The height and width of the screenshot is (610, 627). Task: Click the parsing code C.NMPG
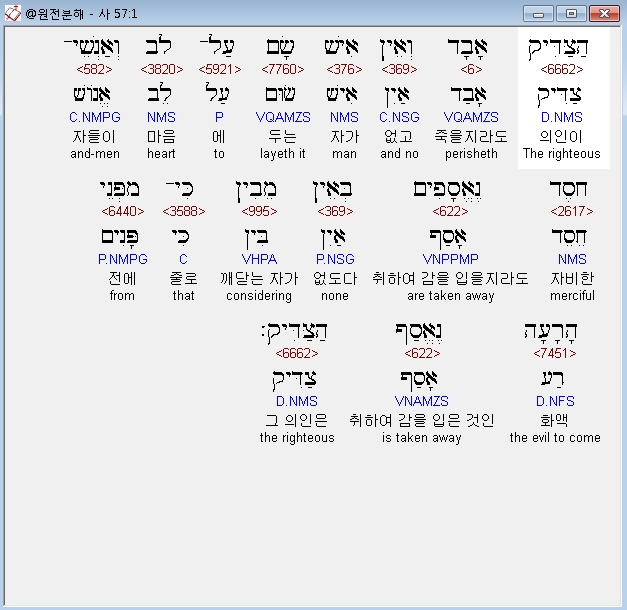coord(95,117)
